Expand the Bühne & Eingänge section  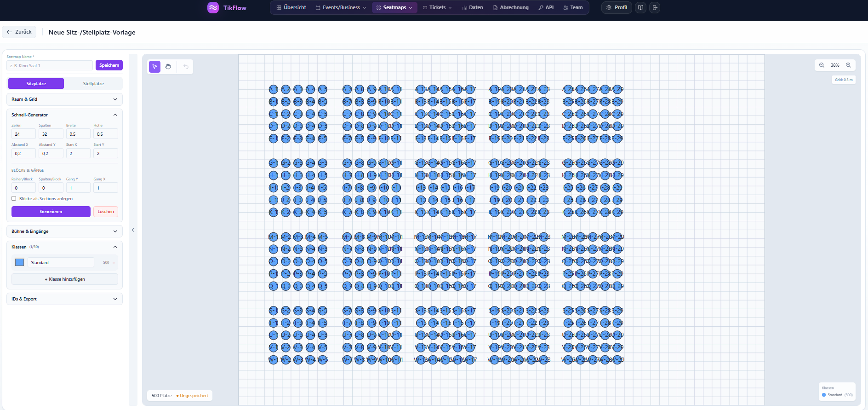(x=64, y=231)
